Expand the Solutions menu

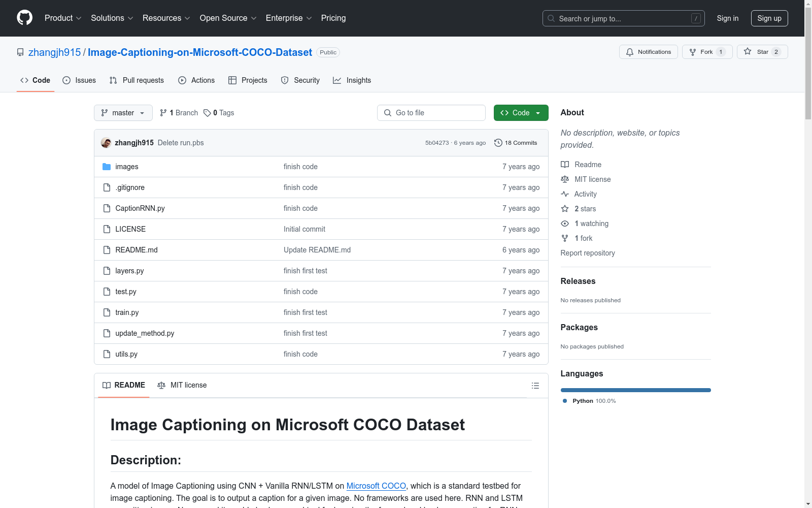[112, 18]
